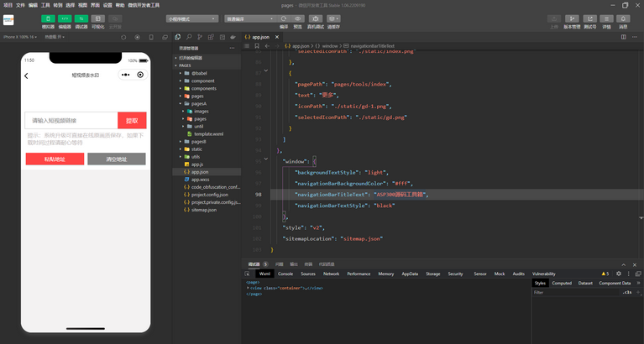Open the details icon in toolbar

(x=606, y=18)
